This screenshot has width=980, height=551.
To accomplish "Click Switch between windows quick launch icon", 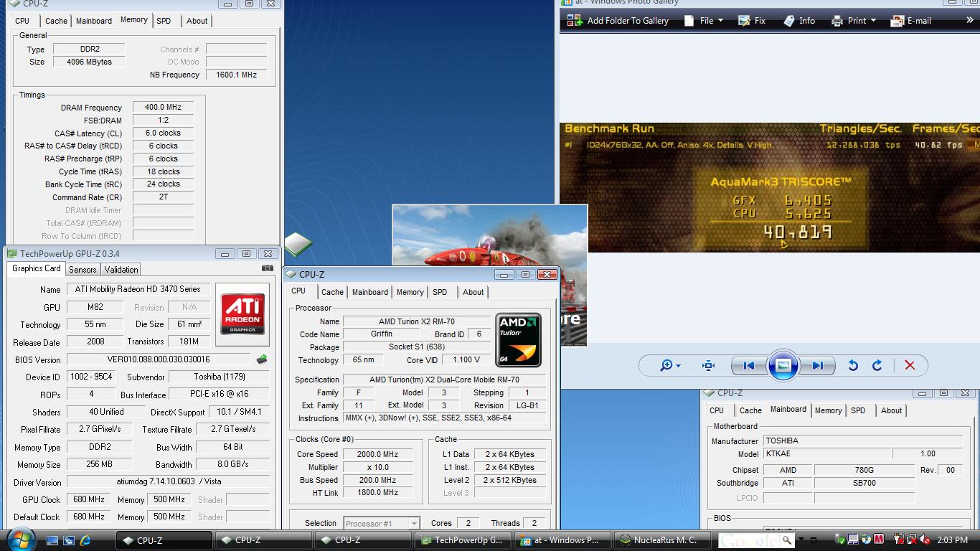I will pos(69,540).
